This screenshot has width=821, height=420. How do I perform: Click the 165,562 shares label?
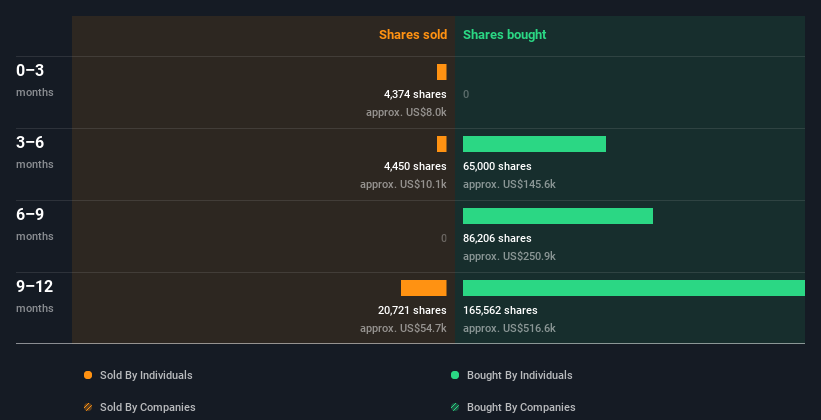click(500, 310)
